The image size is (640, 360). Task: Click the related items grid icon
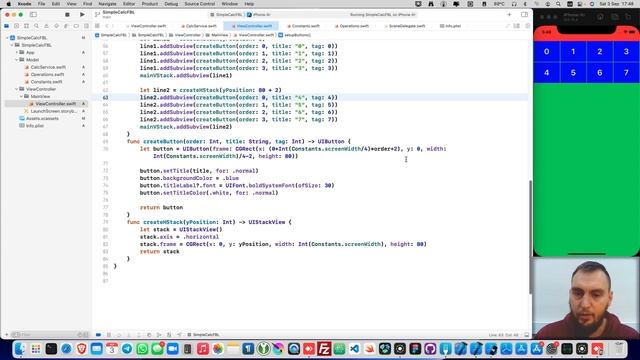(97, 26)
